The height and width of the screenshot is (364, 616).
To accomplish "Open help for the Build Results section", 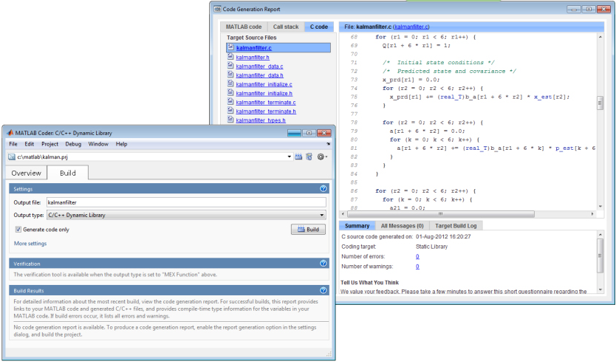I will click(324, 291).
